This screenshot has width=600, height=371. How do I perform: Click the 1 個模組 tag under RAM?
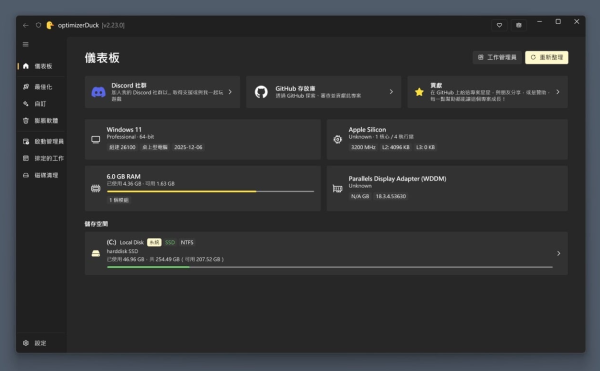[119, 200]
